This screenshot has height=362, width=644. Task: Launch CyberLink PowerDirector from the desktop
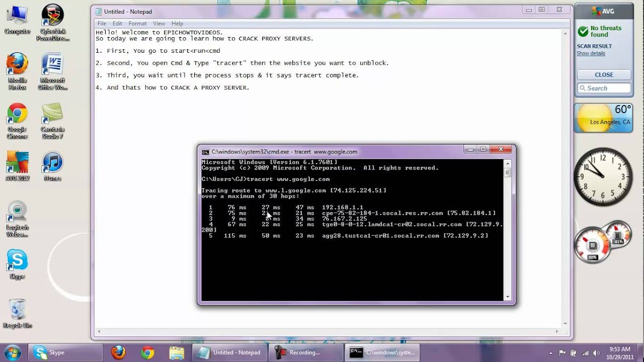coord(53,23)
